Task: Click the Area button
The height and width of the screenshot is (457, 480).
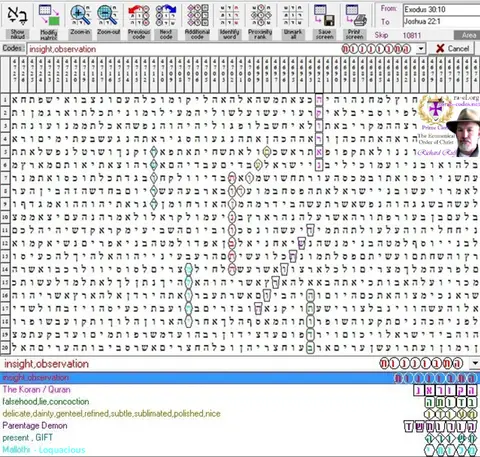Action: [468, 35]
